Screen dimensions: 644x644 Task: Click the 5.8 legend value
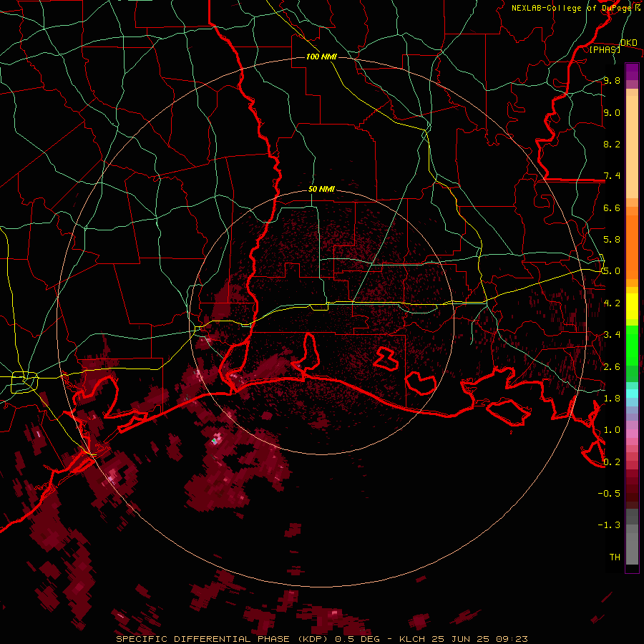point(612,240)
